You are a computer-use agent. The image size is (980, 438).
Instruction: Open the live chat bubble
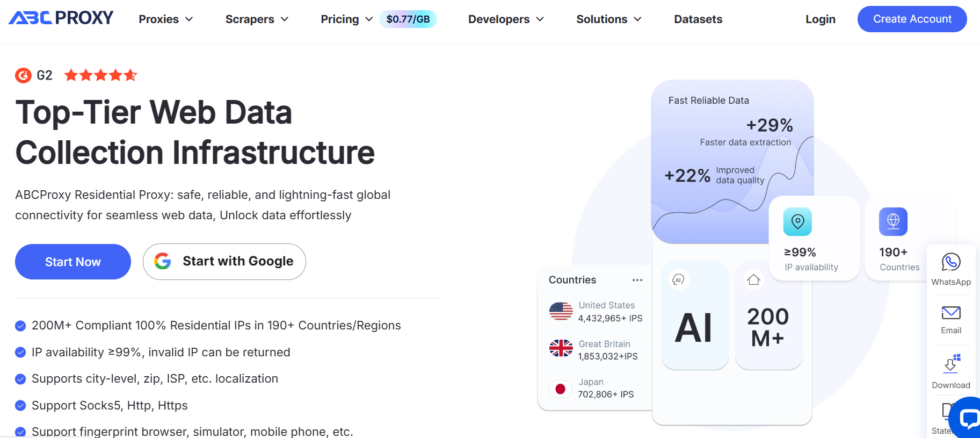968,418
